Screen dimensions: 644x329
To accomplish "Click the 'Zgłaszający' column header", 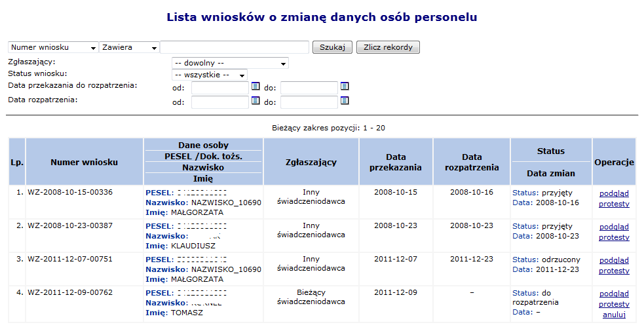I will coord(311,163).
